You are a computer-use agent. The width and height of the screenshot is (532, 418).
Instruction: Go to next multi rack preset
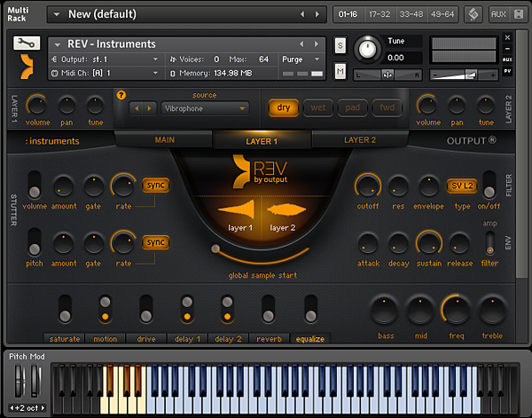pyautogui.click(x=317, y=14)
